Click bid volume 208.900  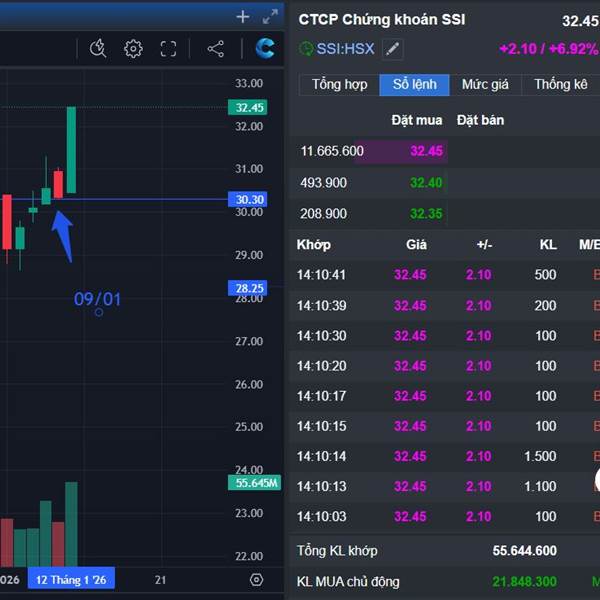tap(323, 214)
